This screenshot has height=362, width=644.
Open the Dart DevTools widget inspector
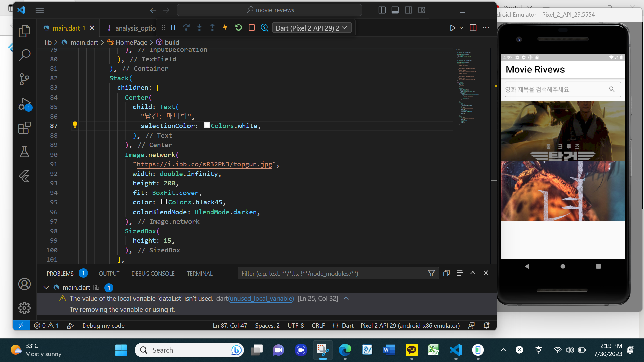265,28
